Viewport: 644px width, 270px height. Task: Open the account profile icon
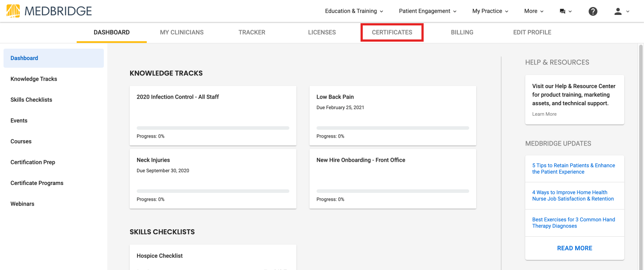[618, 11]
